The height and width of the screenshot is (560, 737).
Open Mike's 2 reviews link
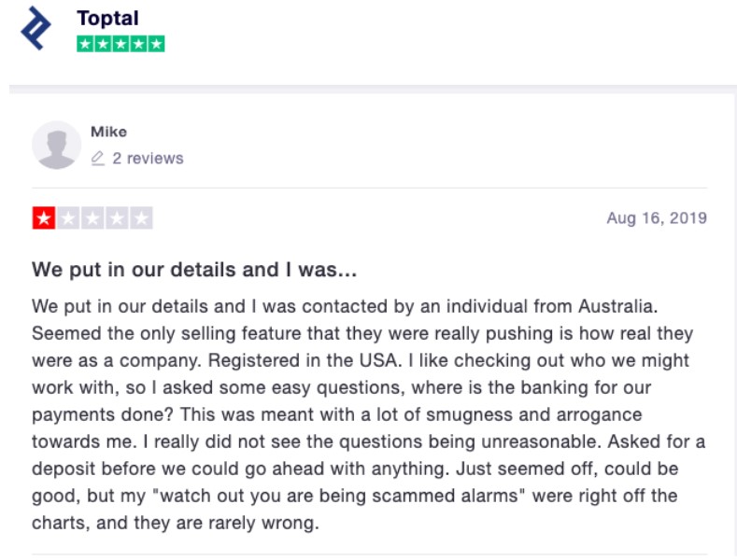pyautogui.click(x=148, y=159)
